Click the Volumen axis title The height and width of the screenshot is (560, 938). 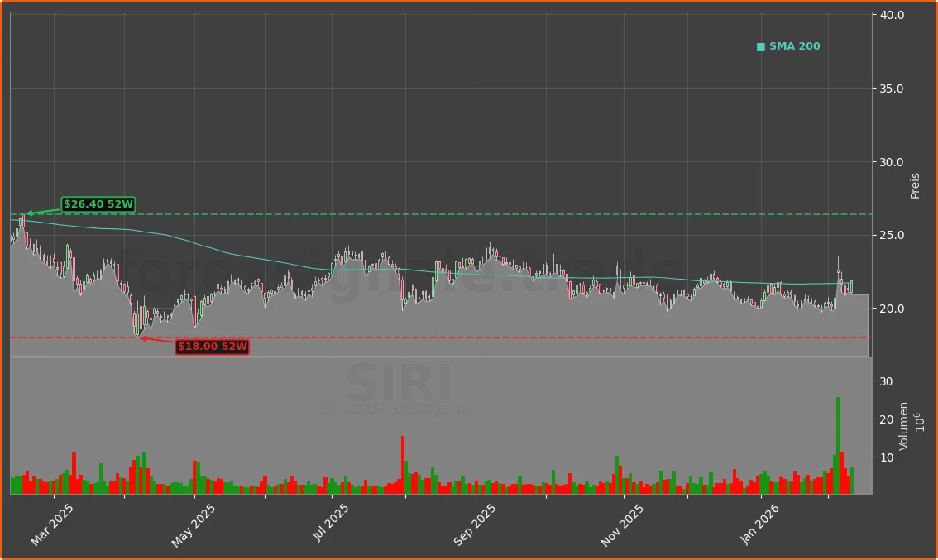pyautogui.click(x=904, y=425)
